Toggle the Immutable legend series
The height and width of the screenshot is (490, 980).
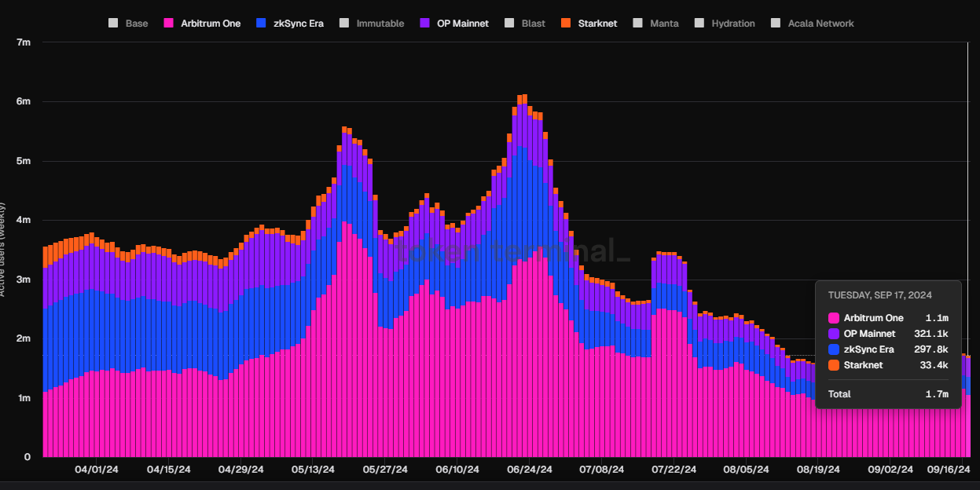(x=372, y=24)
